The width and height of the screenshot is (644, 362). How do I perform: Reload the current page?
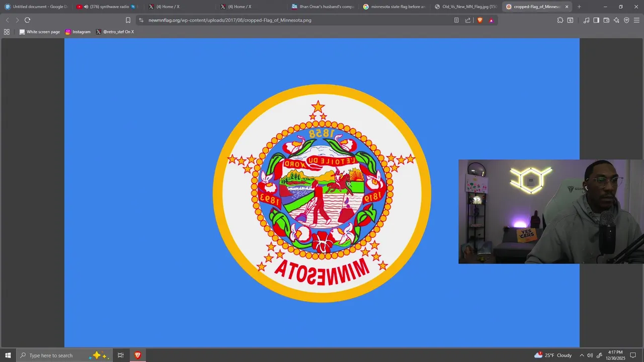27,20
